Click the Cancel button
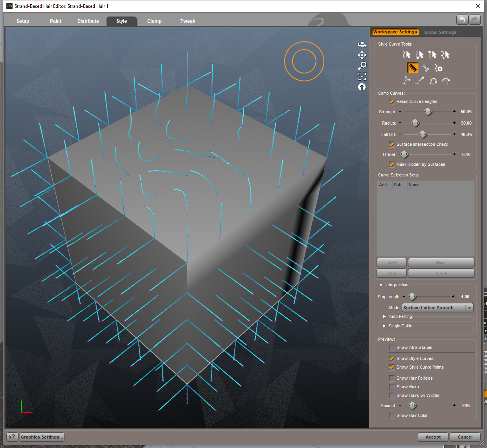Screen dimensions: 487x448 click(x=465, y=437)
